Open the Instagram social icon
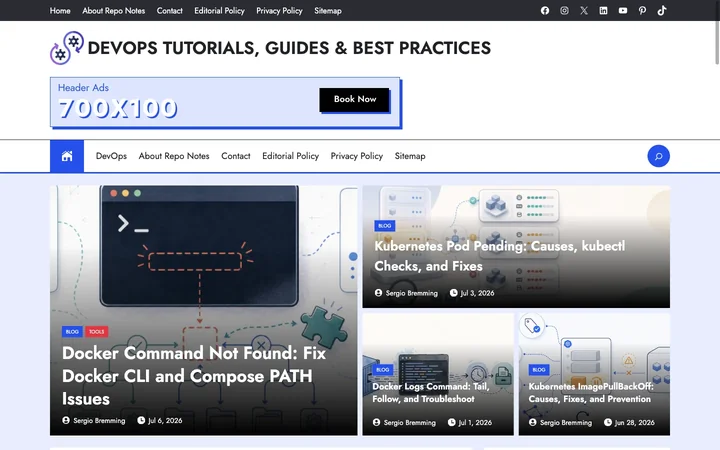The height and width of the screenshot is (450, 720). coord(564,11)
